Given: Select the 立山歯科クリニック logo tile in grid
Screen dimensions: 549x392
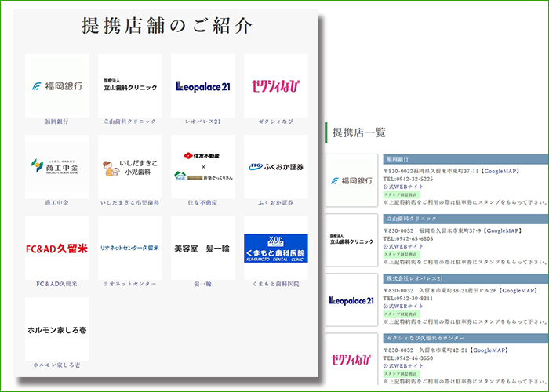Looking at the screenshot, I should click(130, 85).
